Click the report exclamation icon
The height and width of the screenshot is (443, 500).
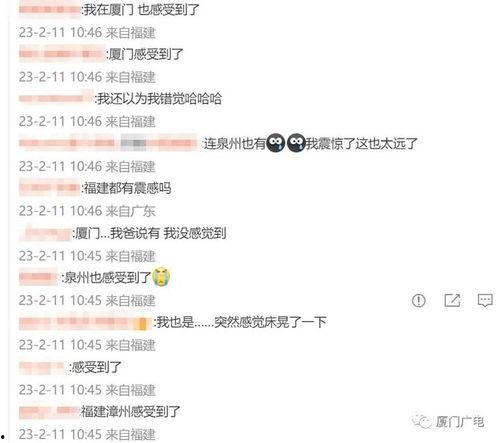tap(418, 300)
